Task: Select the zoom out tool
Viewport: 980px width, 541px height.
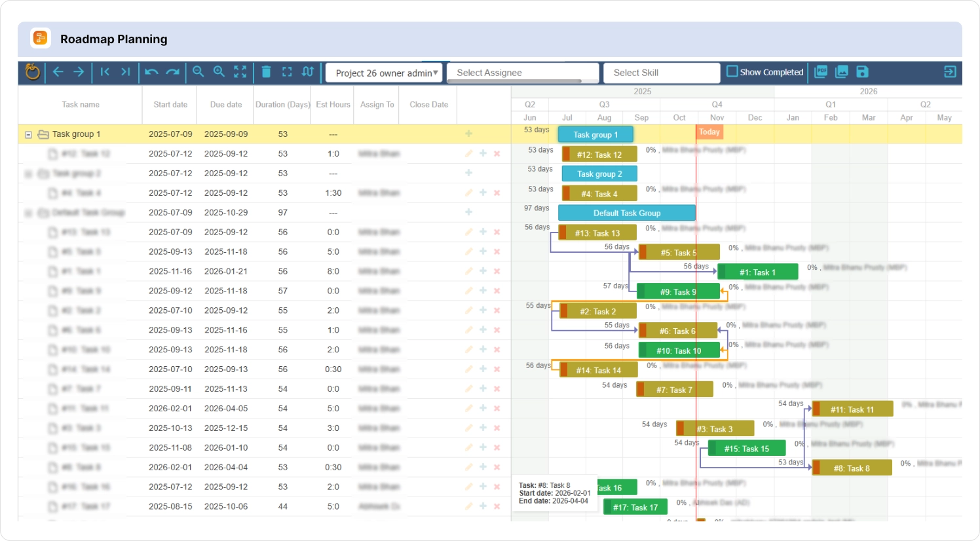Action: coord(198,72)
